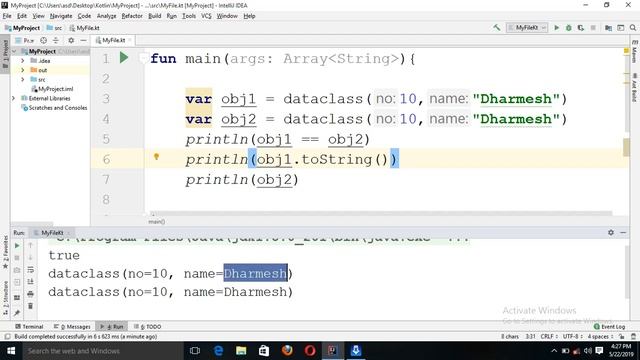Image resolution: width=640 pixels, height=360 pixels.
Task: Click the editor horizontal scrollbar
Action: click(x=381, y=213)
